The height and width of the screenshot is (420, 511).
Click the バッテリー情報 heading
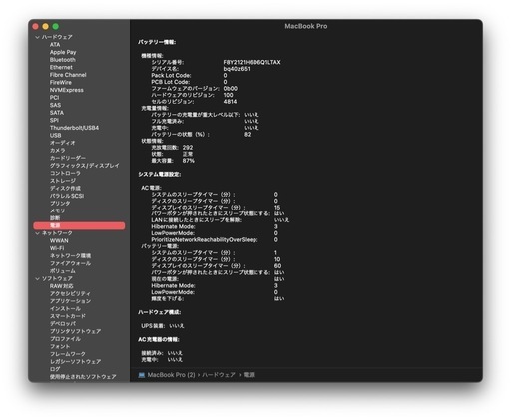[x=157, y=42]
